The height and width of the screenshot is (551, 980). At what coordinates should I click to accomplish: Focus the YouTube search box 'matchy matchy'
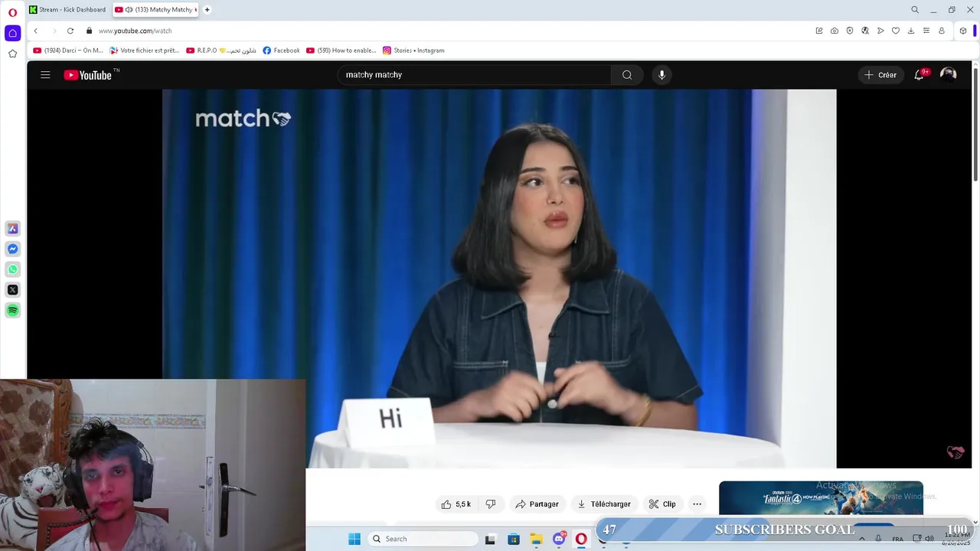(x=475, y=75)
